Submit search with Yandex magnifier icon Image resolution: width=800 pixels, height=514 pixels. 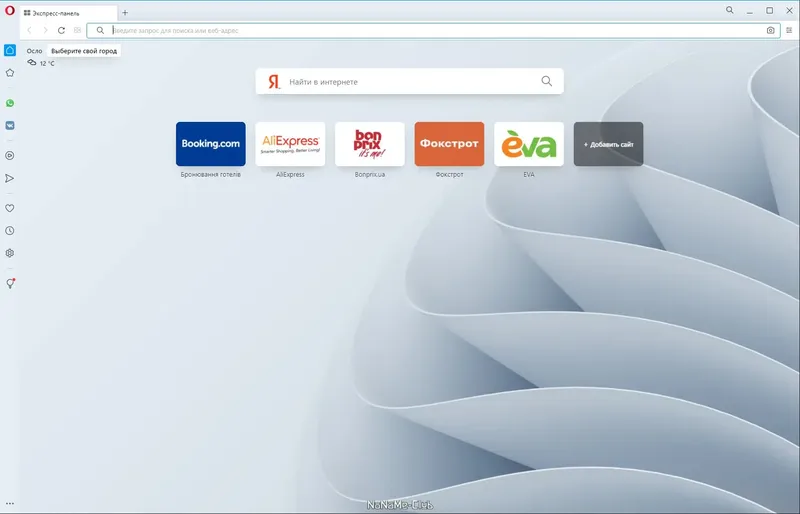pyautogui.click(x=546, y=81)
